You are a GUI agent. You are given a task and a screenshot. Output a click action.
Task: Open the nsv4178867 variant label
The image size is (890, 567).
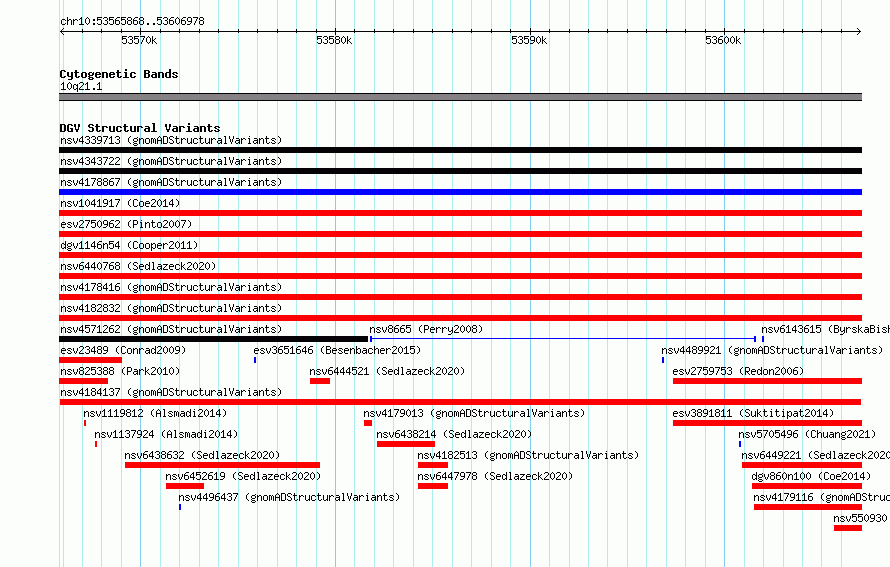pyautogui.click(x=171, y=182)
